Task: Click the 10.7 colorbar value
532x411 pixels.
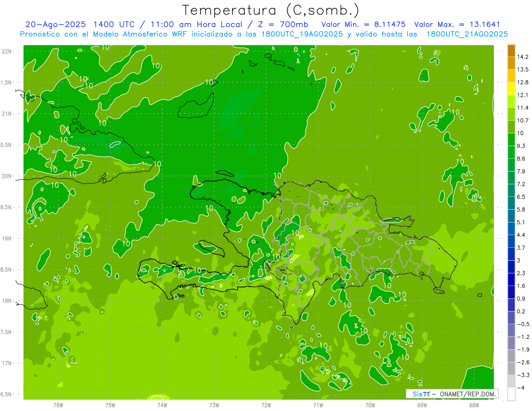Action: 523,121
